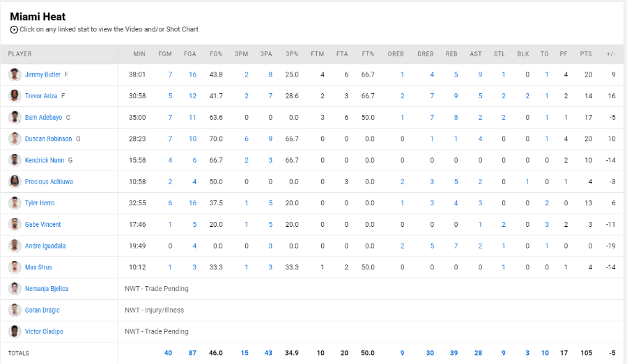Click Tyler Herro's headshot avatar
This screenshot has width=627, height=364.
(15, 203)
